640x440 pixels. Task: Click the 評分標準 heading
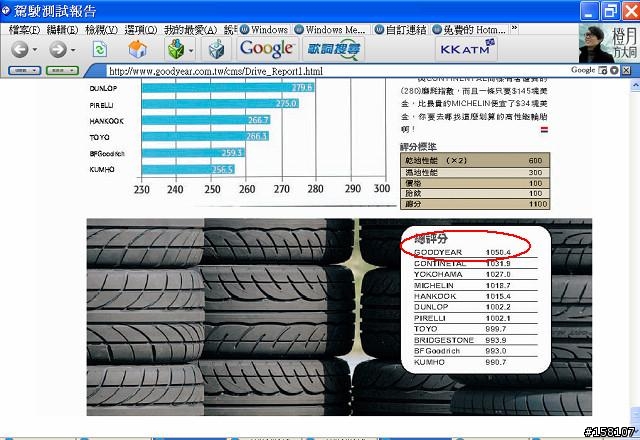[418, 147]
